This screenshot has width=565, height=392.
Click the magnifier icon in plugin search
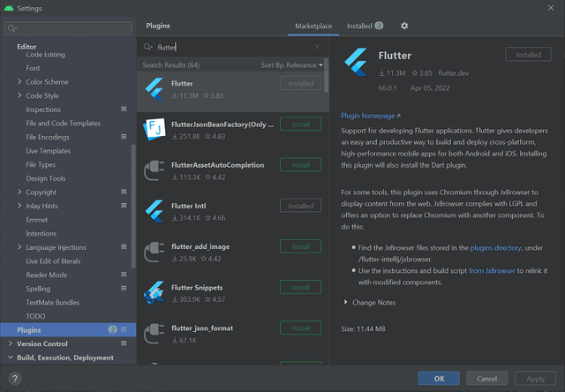pos(147,47)
